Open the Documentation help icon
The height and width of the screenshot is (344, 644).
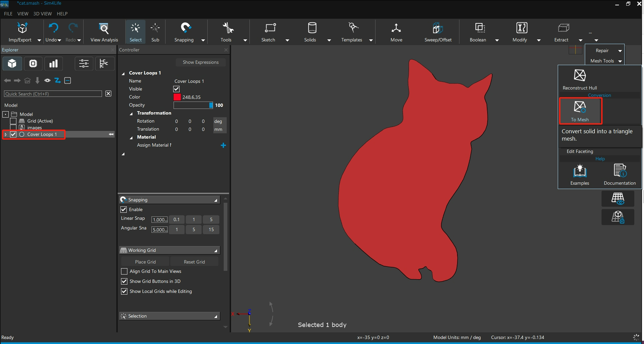620,171
